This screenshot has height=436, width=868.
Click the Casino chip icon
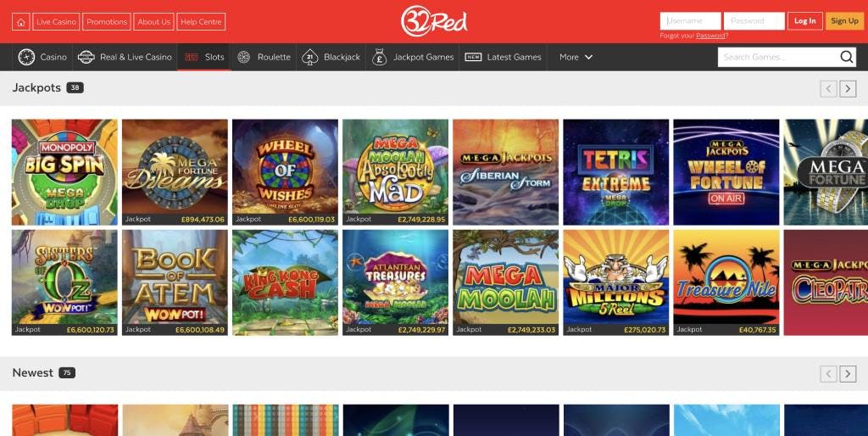(26, 57)
